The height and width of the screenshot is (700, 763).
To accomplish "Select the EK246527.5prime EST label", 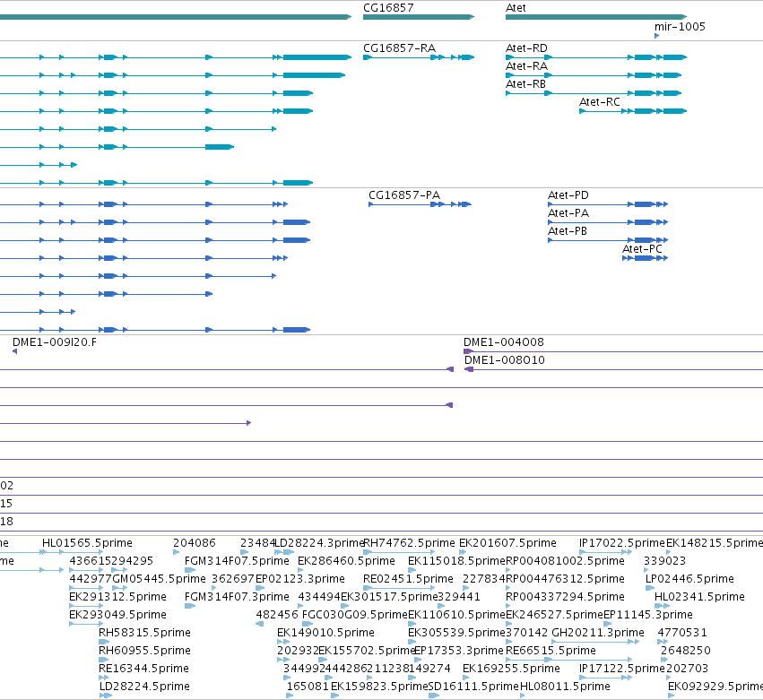I will point(554,615).
